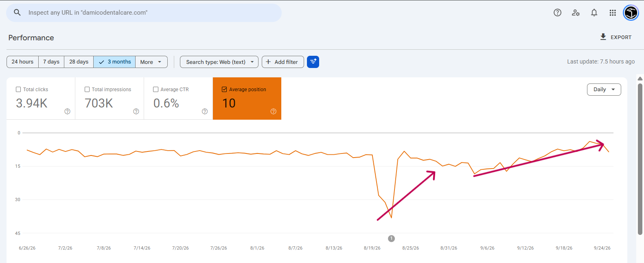
Task: Open Total clicks help icon
Action: [68, 112]
